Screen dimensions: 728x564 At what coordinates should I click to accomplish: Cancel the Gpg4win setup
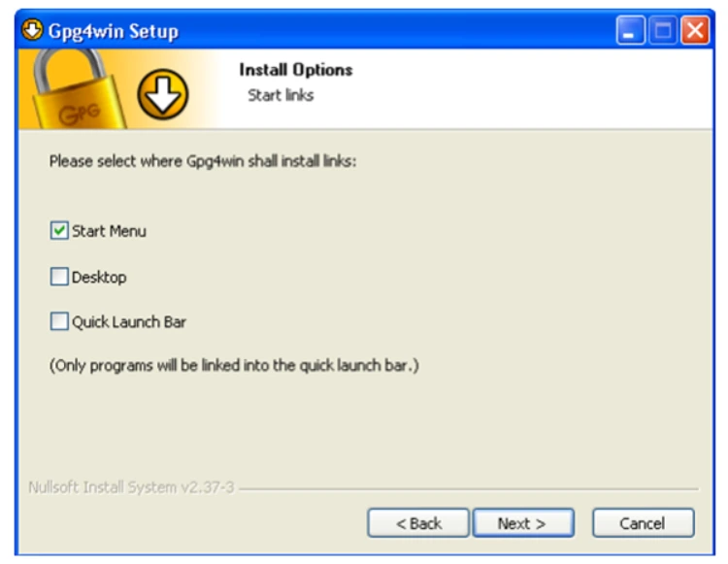643,523
